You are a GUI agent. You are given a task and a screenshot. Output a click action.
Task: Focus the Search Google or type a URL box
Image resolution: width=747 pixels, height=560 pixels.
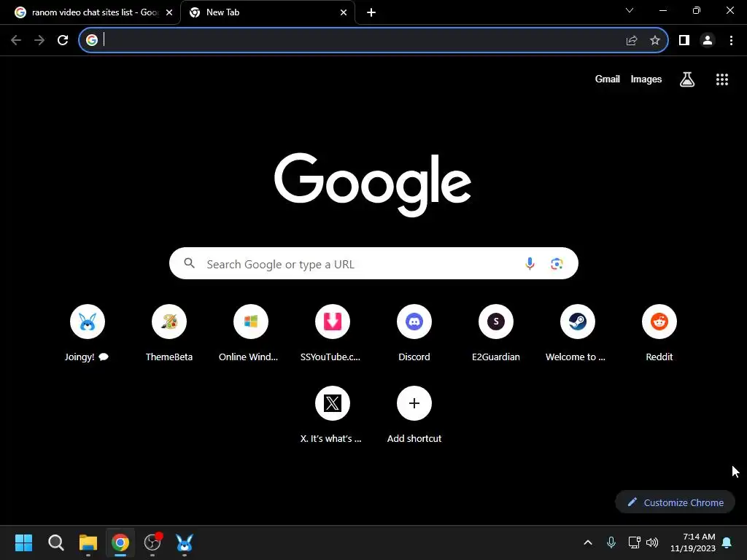click(373, 263)
